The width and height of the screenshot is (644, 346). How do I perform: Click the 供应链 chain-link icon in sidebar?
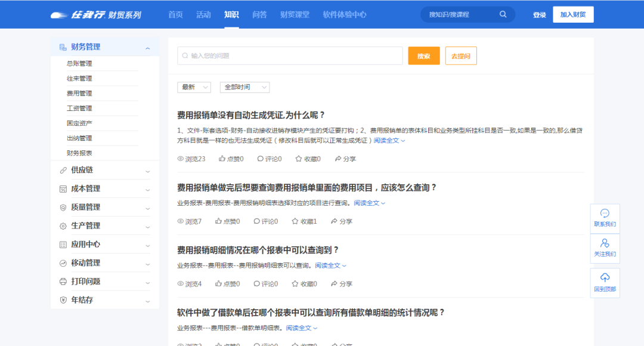tap(63, 169)
